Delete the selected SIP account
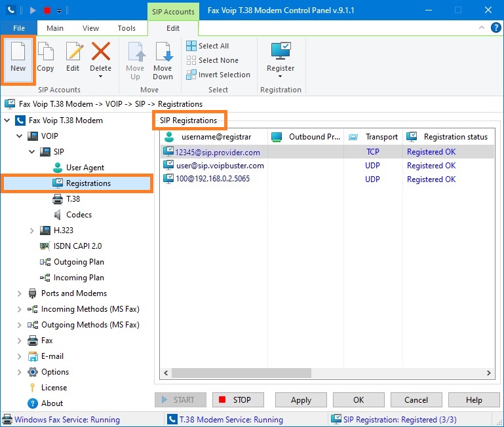The width and height of the screenshot is (504, 427). point(101,56)
